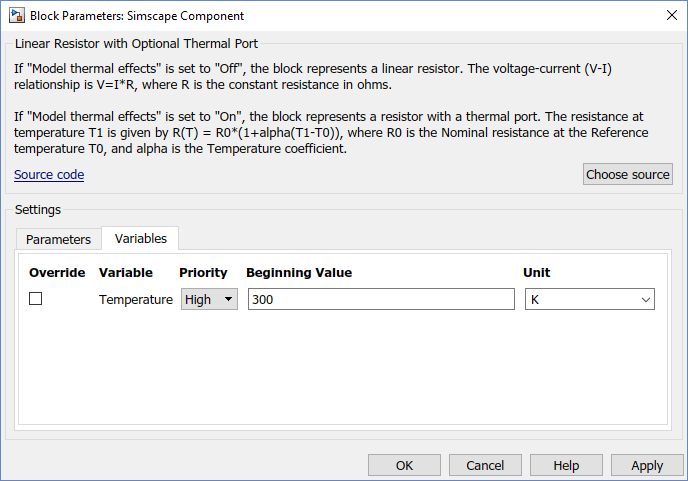Screen dimensions: 688x481
Task: Expand the Priority dropdown showing High
Action: 209,299
